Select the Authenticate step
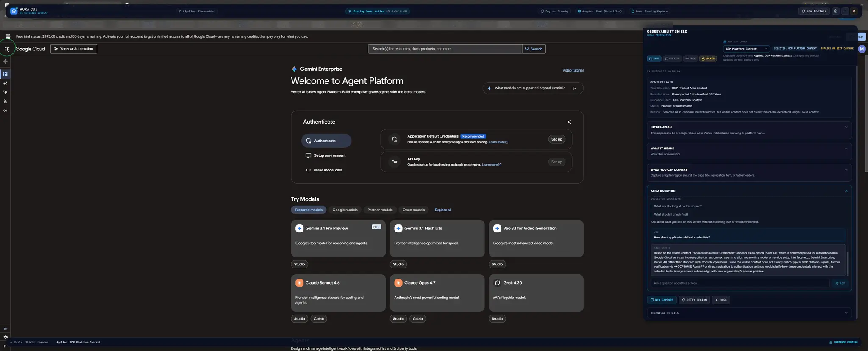Viewport: 868px width, 351px height. [x=326, y=141]
